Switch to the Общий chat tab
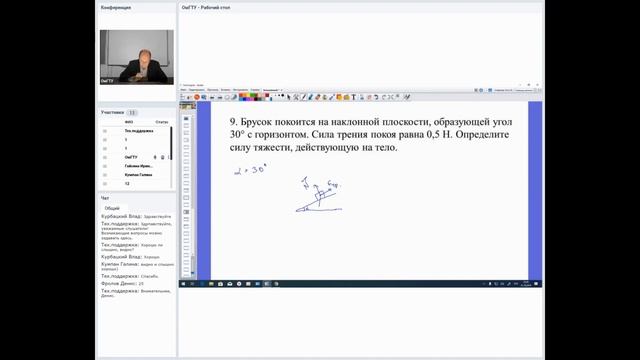 [x=112, y=208]
